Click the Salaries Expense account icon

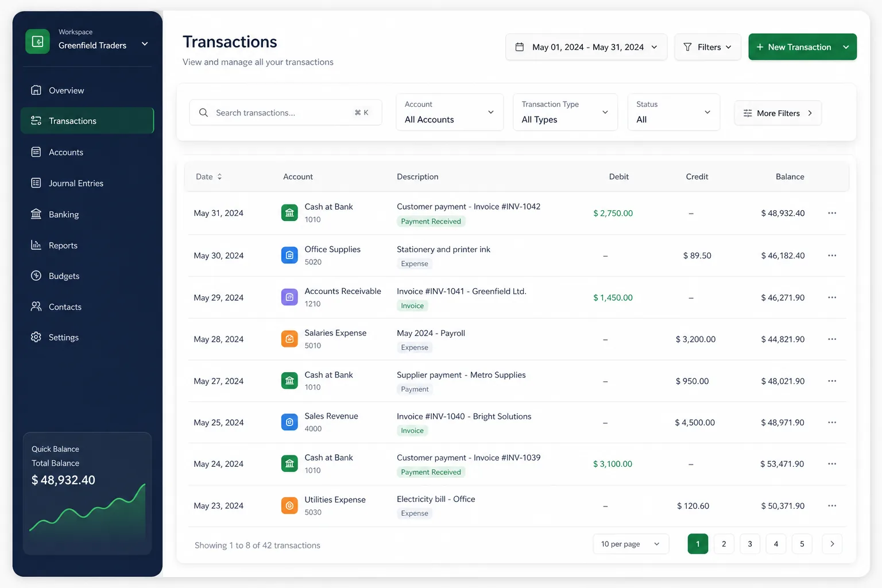click(289, 339)
